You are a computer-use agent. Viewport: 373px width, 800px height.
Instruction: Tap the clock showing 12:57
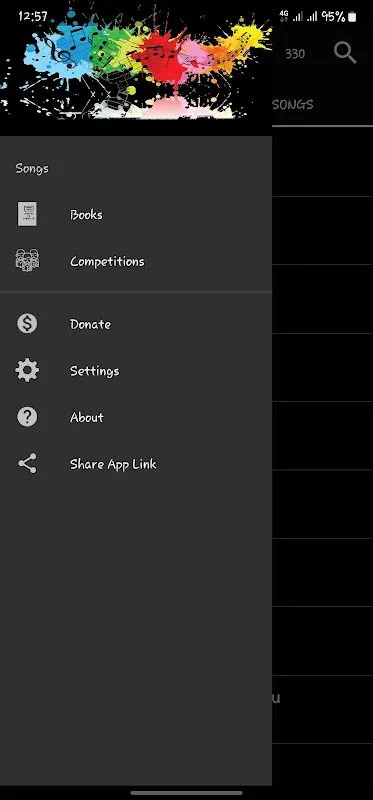(x=33, y=16)
